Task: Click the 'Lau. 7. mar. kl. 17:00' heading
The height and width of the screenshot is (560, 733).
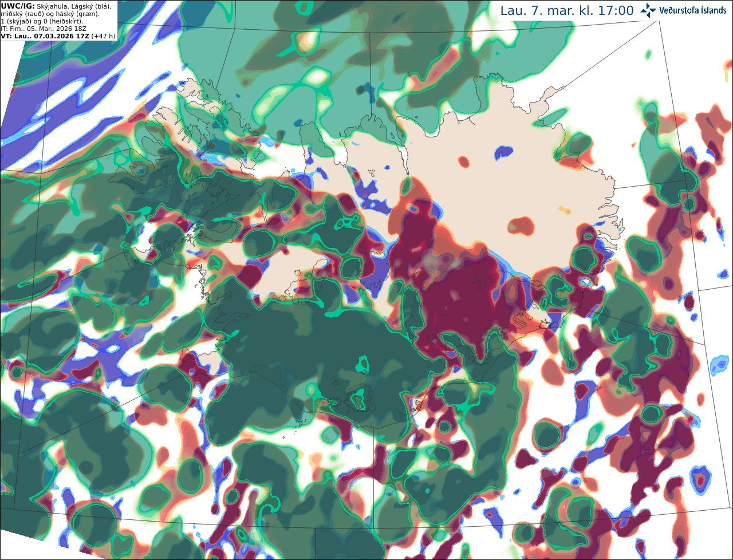Action: pyautogui.click(x=567, y=10)
